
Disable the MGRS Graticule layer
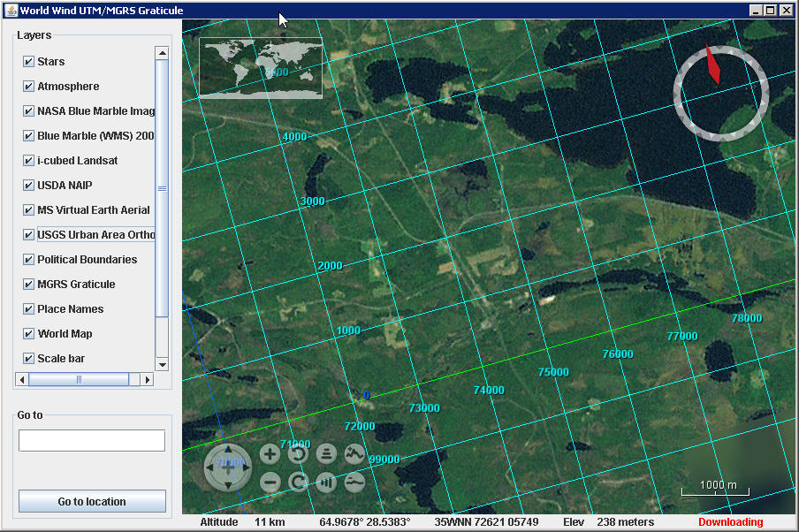click(29, 284)
